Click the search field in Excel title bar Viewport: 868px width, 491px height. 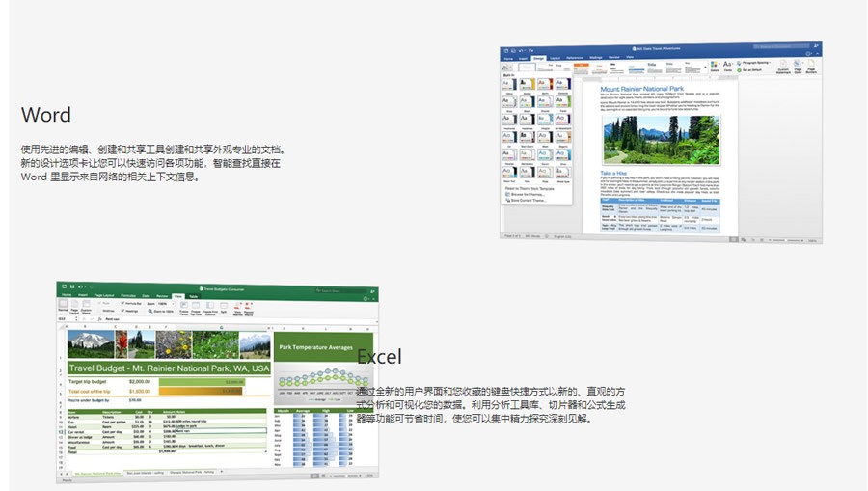(x=340, y=290)
